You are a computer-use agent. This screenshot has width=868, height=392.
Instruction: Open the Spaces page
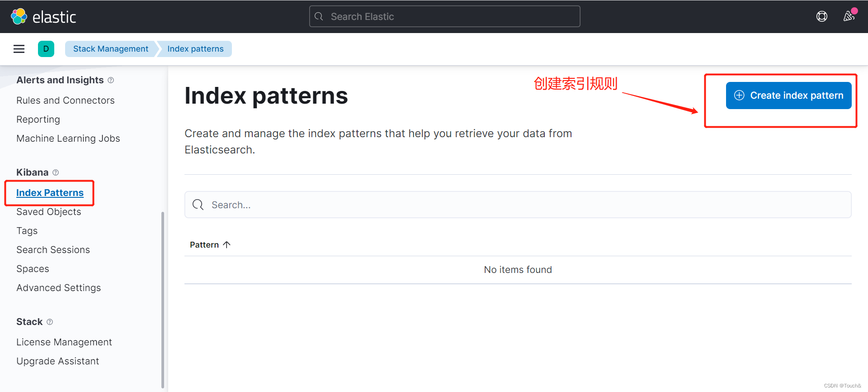[33, 269]
